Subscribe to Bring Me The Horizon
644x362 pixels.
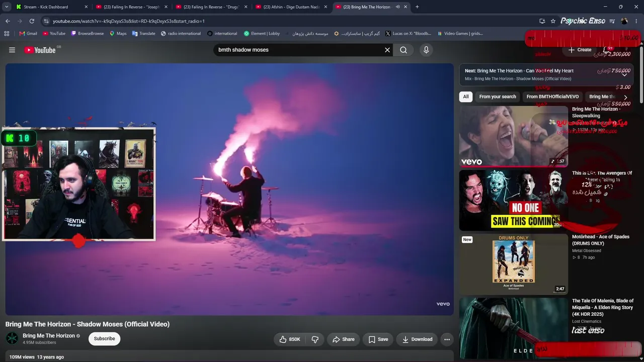coord(105,339)
